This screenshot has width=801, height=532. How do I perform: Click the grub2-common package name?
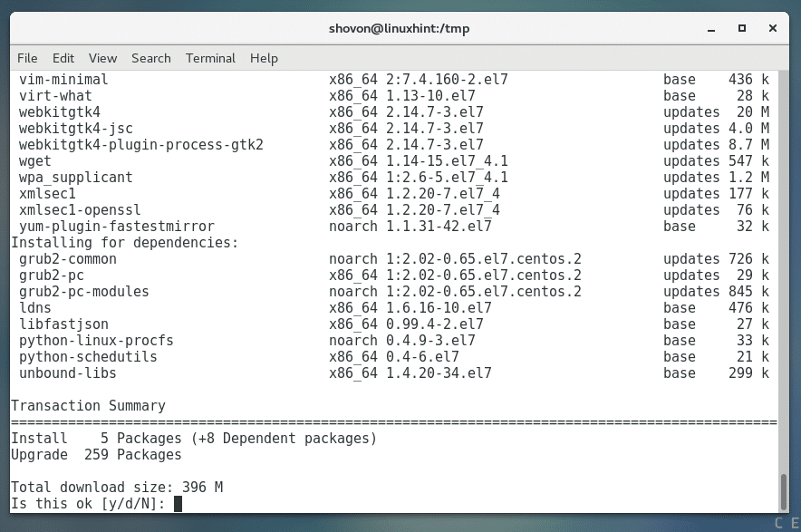pos(67,259)
